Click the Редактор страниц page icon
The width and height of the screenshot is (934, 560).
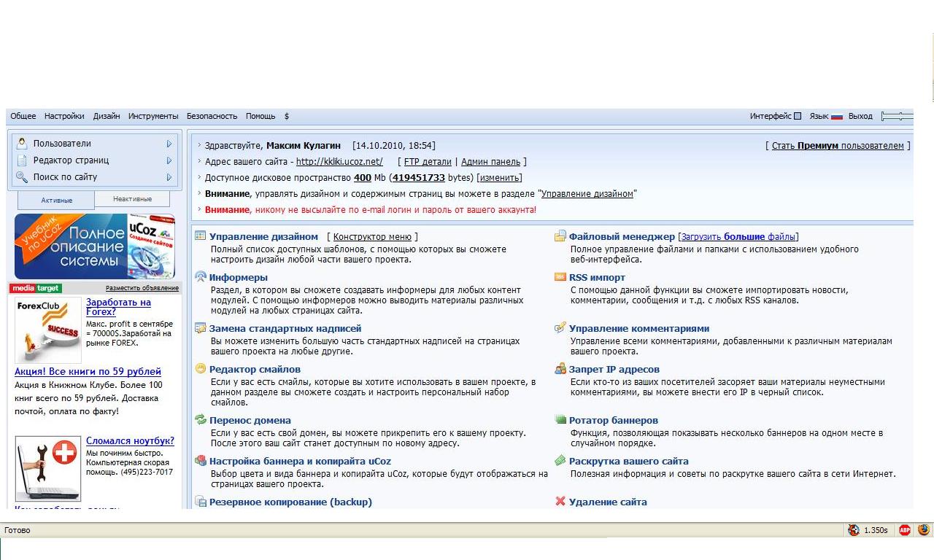(22, 160)
